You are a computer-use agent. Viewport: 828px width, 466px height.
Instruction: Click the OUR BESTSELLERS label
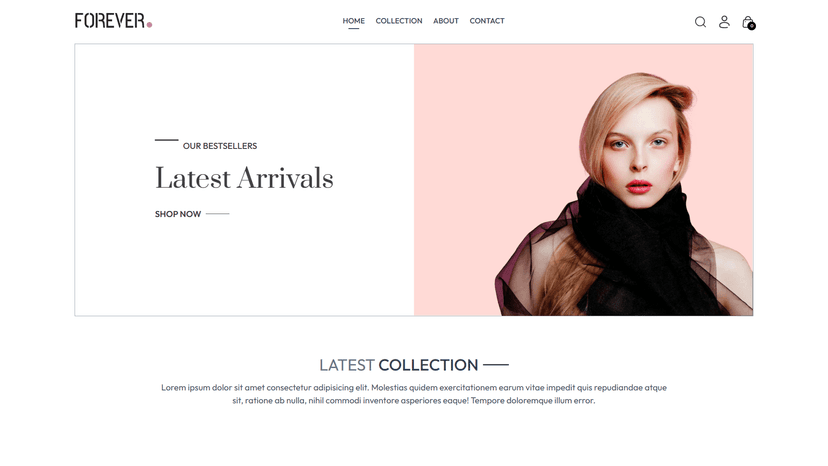220,146
